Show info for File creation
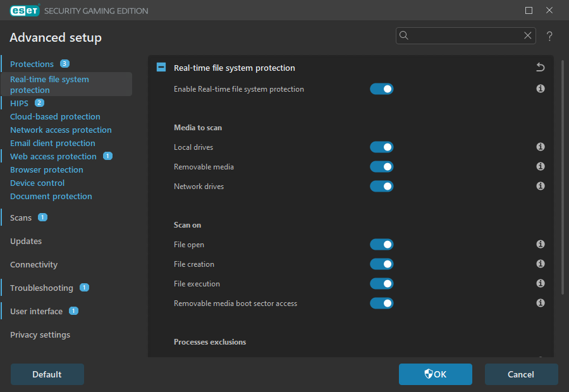Viewport: 569px width, 392px height. point(541,264)
